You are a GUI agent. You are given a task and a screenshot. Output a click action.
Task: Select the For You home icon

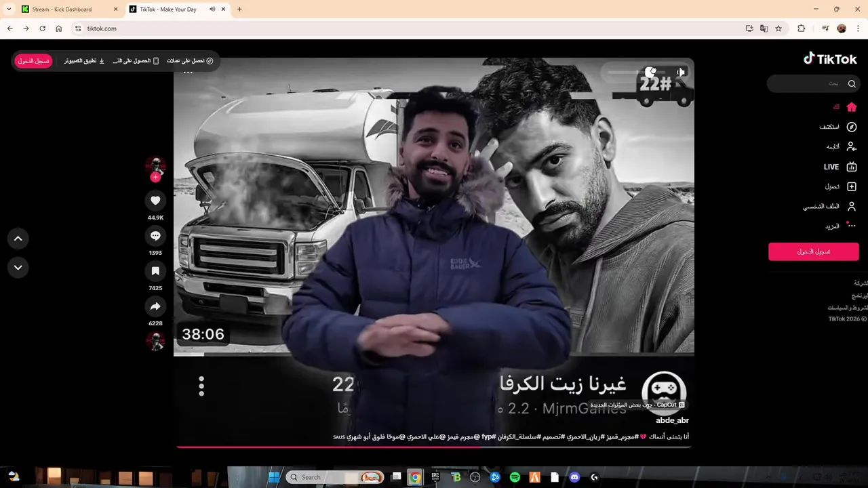click(x=852, y=107)
